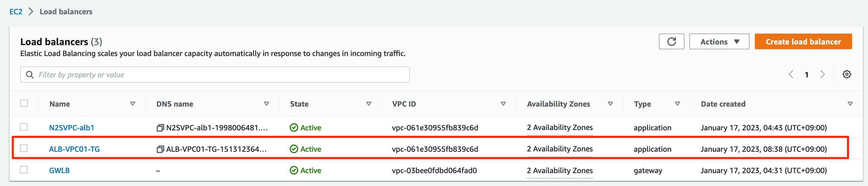This screenshot has height=186, width=868.
Task: Copy DNS name of ALB-VPC01-TG
Action: [x=160, y=149]
